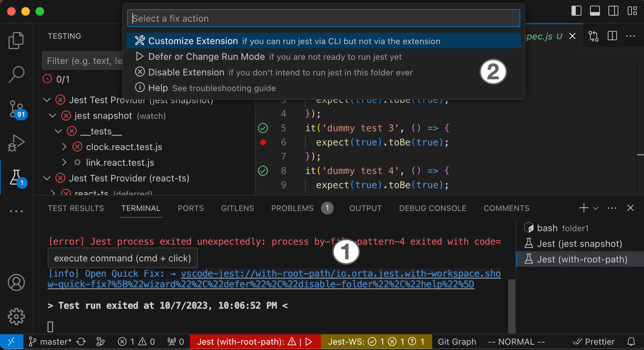
Task: Open remote window indicator in status bar
Action: (11, 342)
